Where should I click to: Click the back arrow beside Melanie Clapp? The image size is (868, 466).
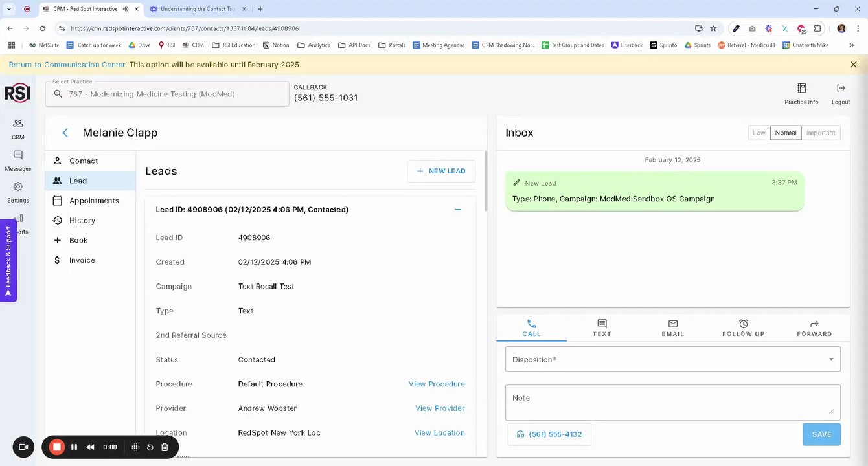(65, 133)
